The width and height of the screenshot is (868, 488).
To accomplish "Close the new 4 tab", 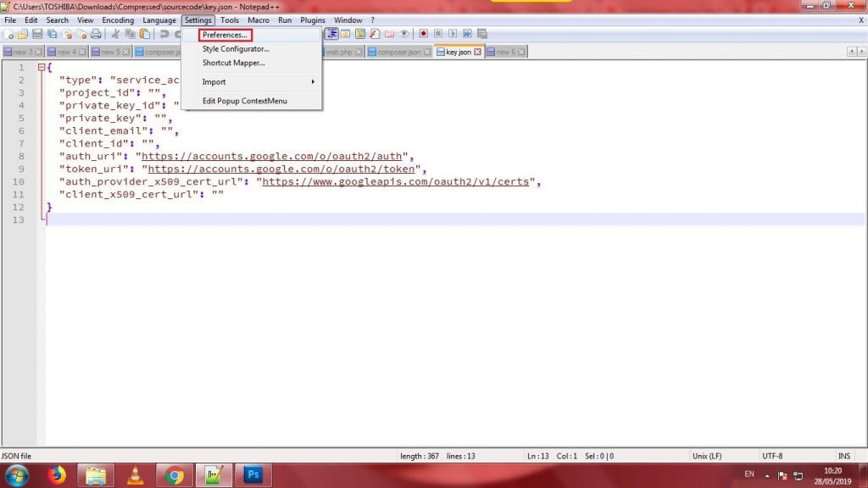I will 82,52.
